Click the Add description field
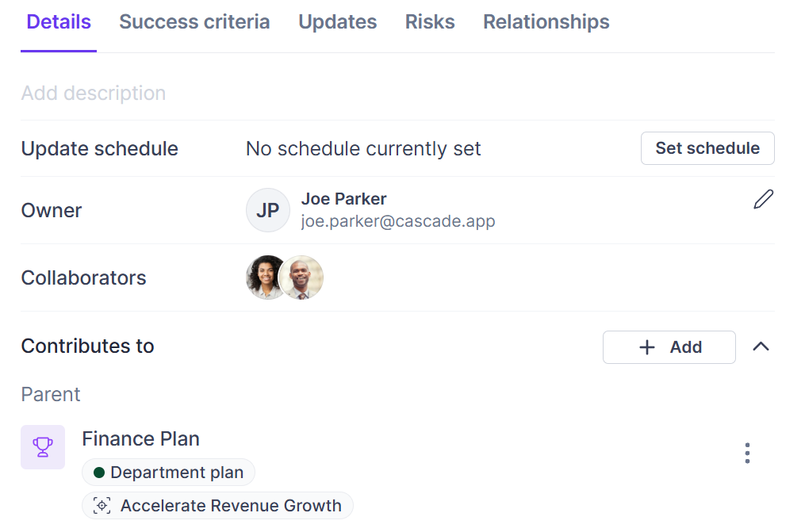 [94, 93]
